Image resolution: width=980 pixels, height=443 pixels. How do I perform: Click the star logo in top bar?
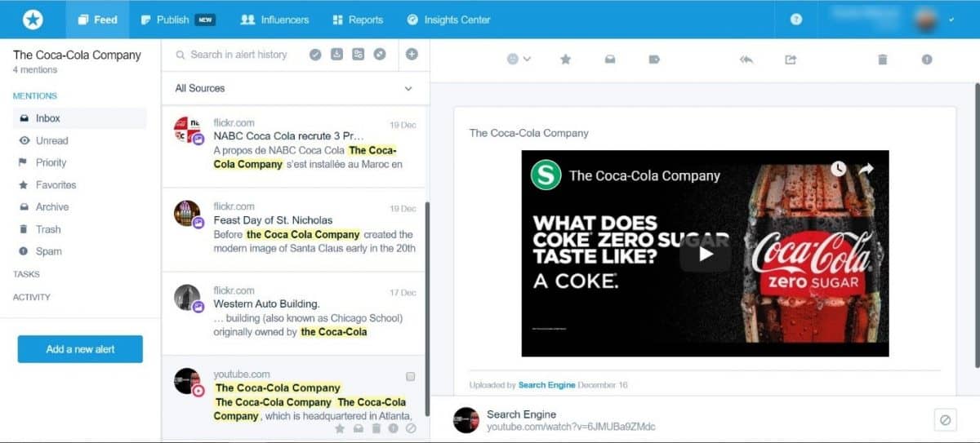click(x=33, y=20)
